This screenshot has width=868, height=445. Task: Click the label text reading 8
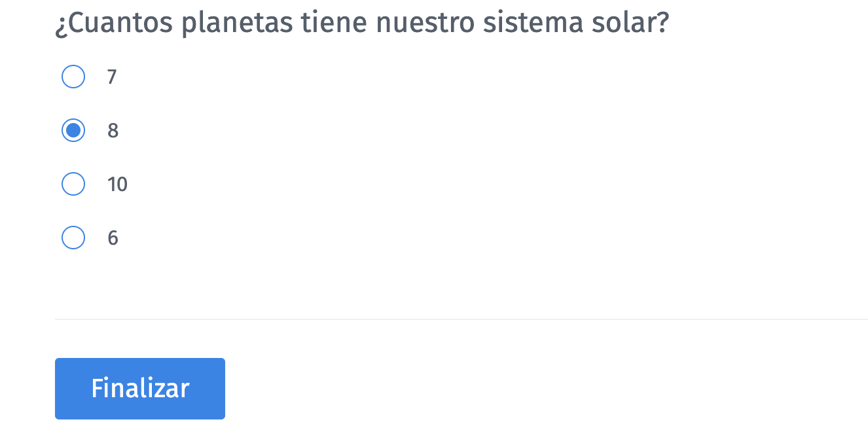[x=111, y=130]
